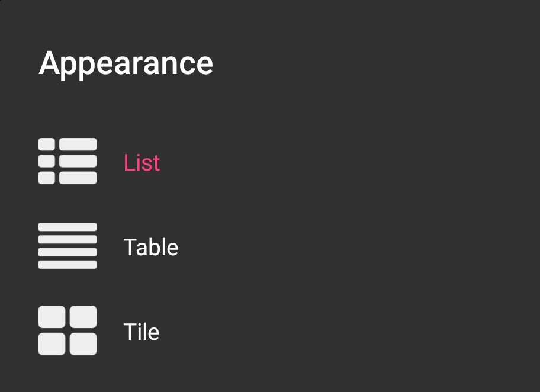Click the Appearance menu title text
Image resolution: width=540 pixels, height=392 pixels.
pos(126,63)
